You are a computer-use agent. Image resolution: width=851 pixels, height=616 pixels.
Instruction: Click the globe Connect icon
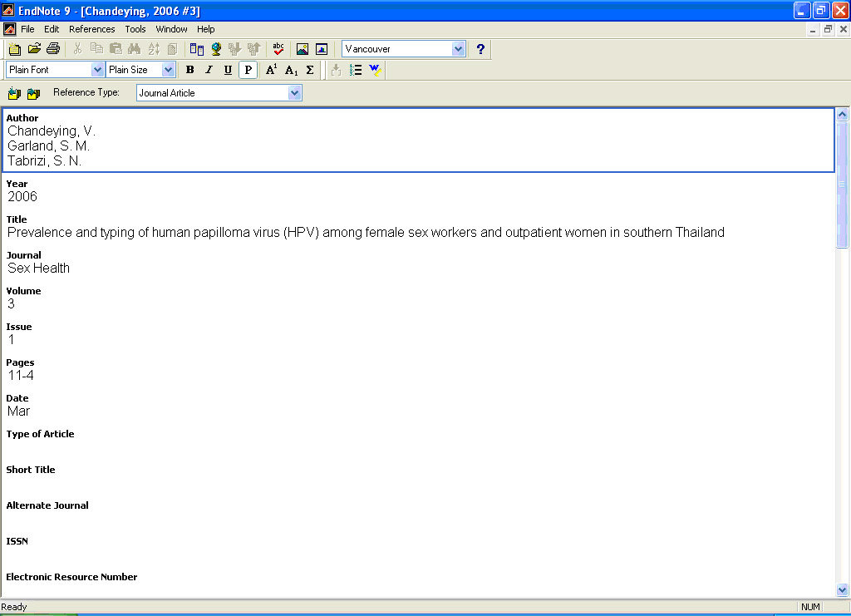coord(216,49)
